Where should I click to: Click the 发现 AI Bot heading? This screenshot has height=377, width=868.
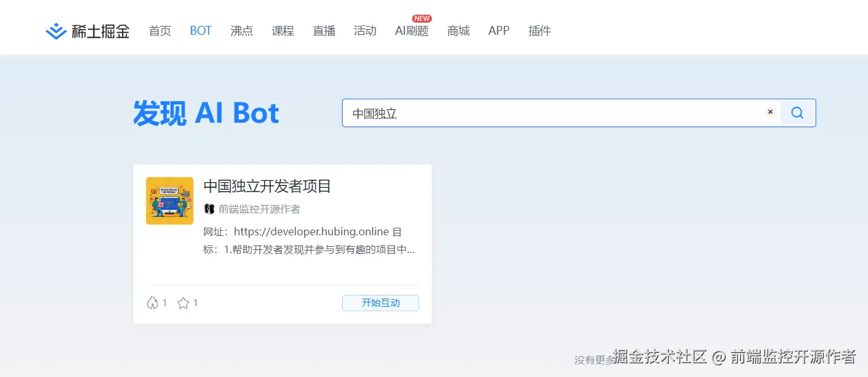[206, 113]
